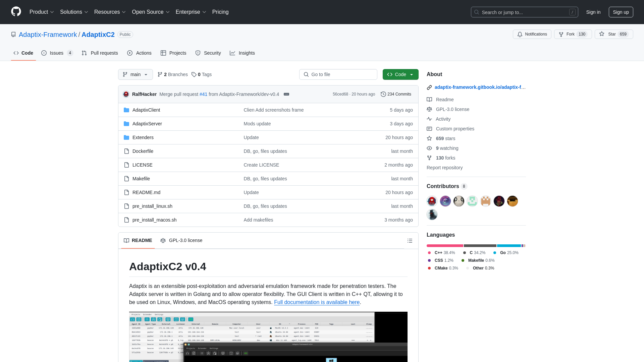
Task: Click the AdaptixServer folder icon
Action: click(x=126, y=124)
